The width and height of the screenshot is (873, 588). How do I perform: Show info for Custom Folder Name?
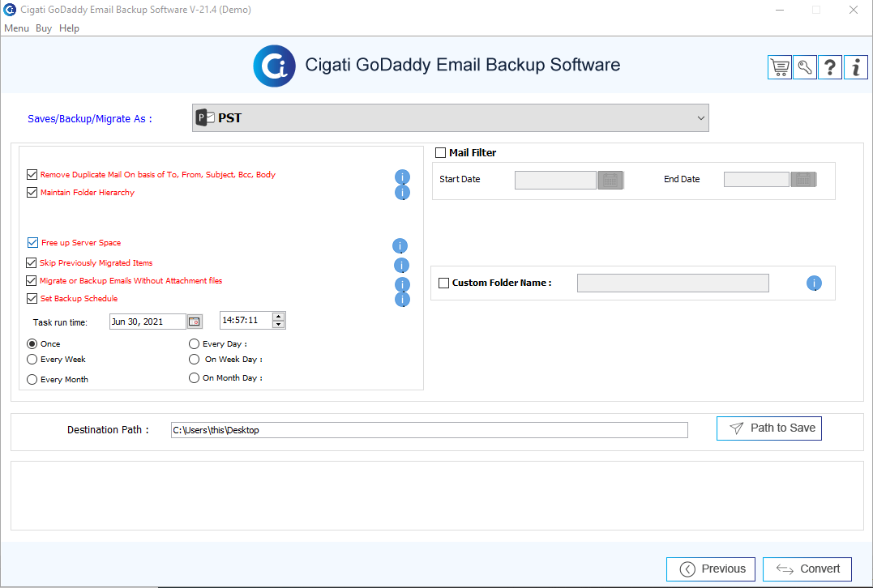814,283
